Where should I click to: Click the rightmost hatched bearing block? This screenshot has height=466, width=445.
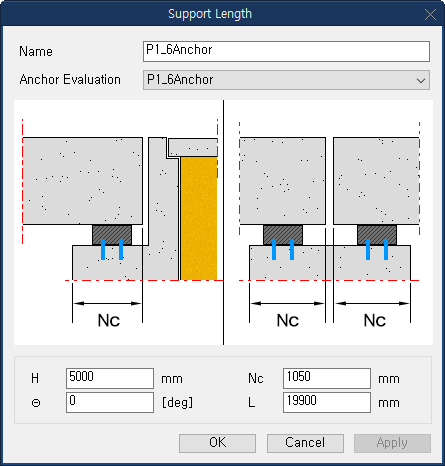pyautogui.click(x=377, y=235)
